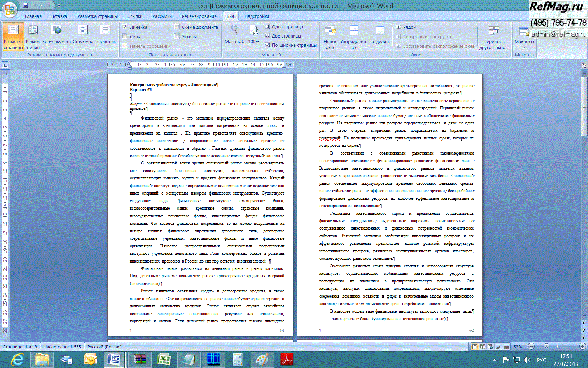Set zoom to 100% icon

(254, 30)
